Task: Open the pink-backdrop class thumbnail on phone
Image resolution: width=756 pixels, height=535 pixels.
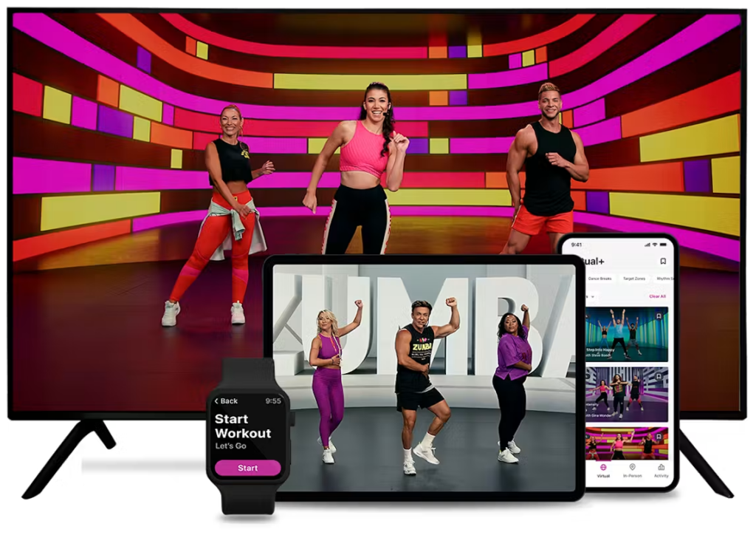Action: tap(626, 443)
